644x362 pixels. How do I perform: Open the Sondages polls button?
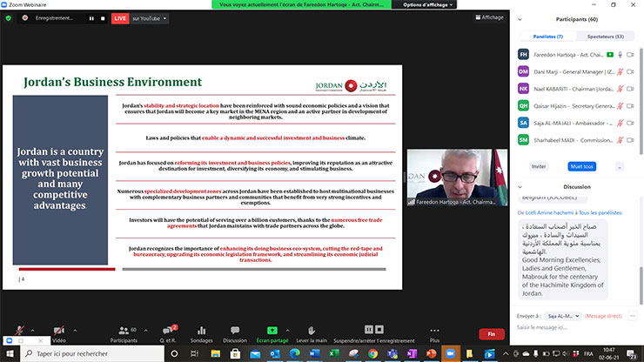click(201, 334)
